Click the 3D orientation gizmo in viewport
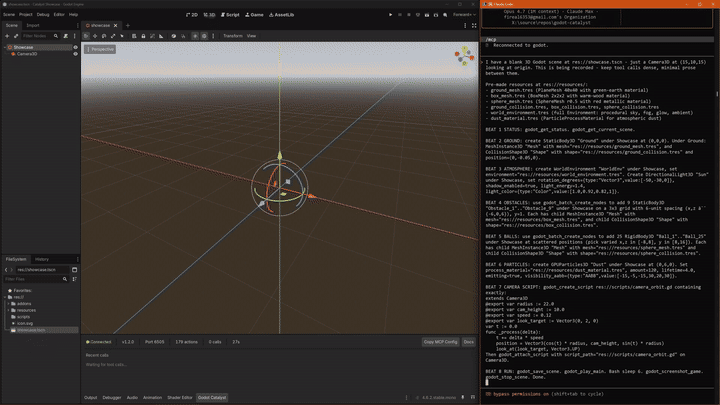The width and height of the screenshot is (720, 405). [x=465, y=56]
